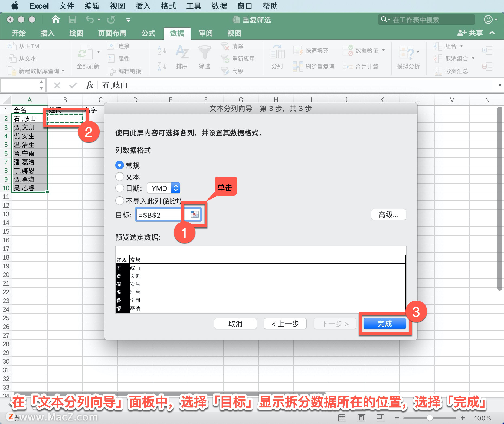Expand What-If Analysis (模拟分析) dropdown arrow

tap(418, 52)
